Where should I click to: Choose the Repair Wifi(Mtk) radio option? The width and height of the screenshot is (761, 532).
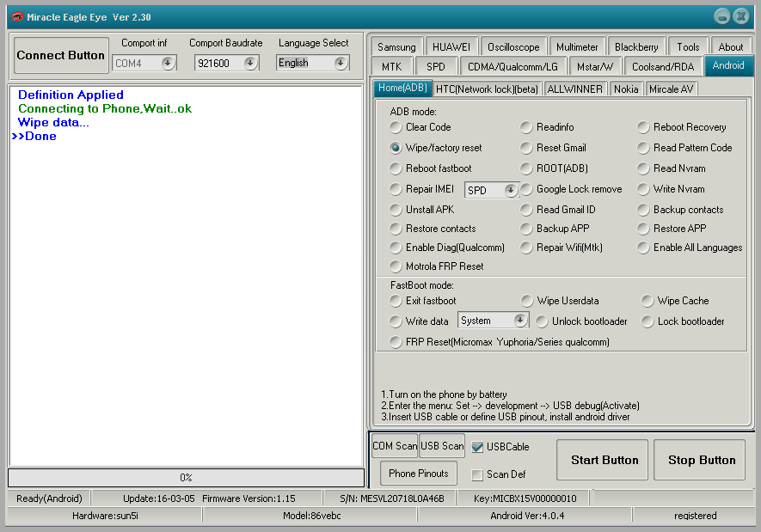pos(562,248)
